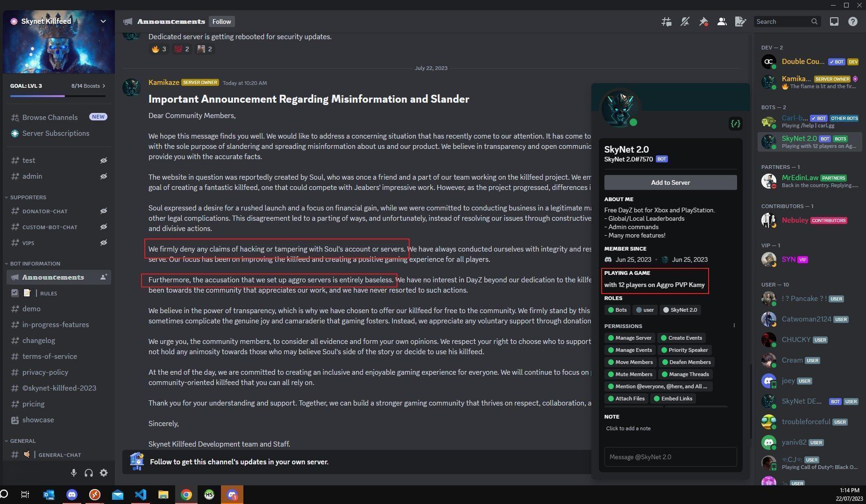Screen dimensions: 866x504
Task: Click the Windows search icon on the taskbar
Action: [4, 495]
